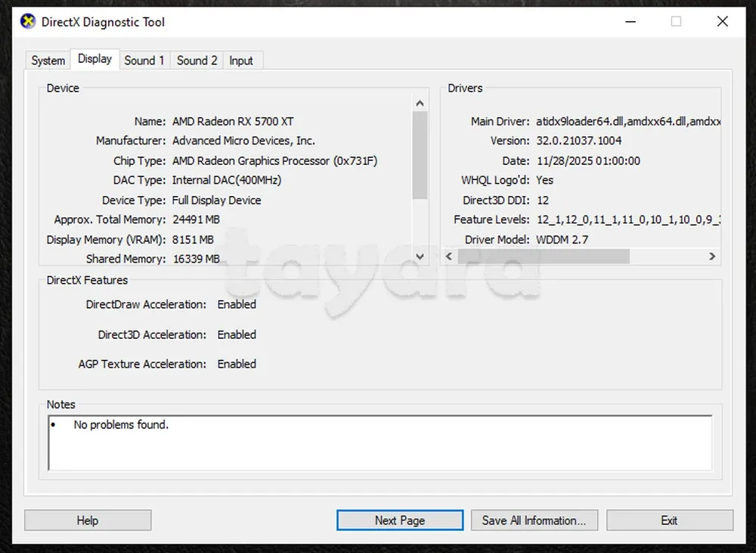Open the Sound 1 tab
The image size is (756, 553).
pyautogui.click(x=144, y=61)
